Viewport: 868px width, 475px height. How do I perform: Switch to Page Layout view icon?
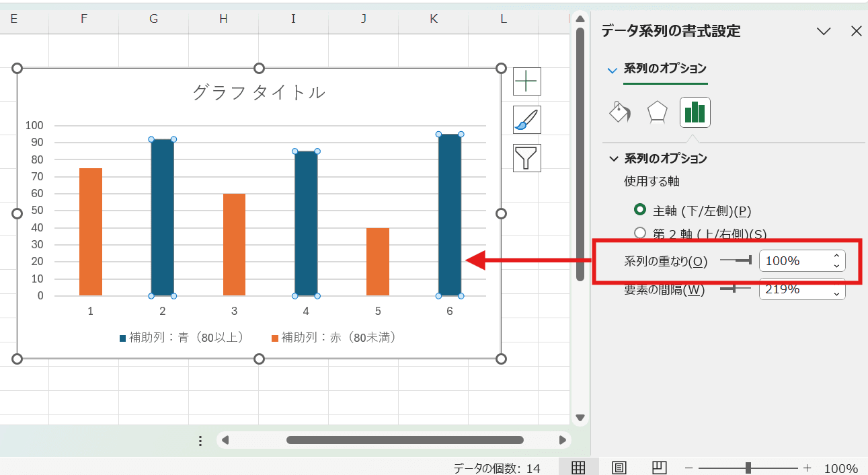pos(619,467)
